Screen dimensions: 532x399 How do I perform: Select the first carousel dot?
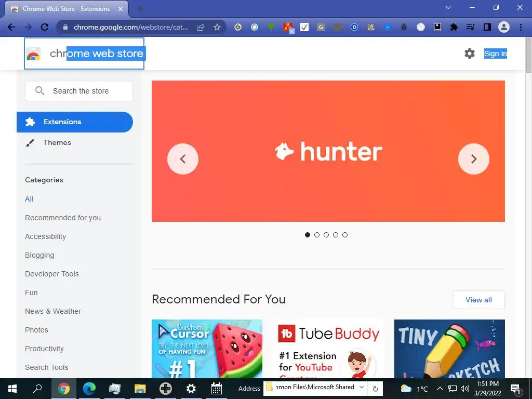point(308,235)
